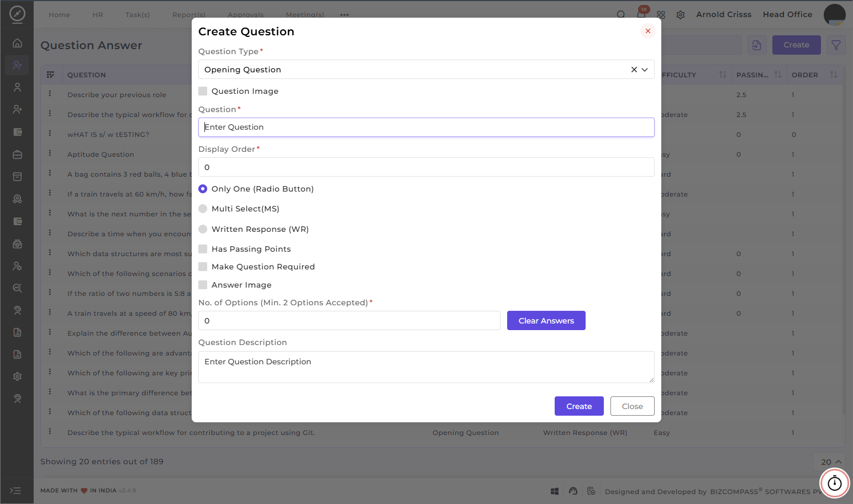Click the Enter Question input field

click(426, 127)
